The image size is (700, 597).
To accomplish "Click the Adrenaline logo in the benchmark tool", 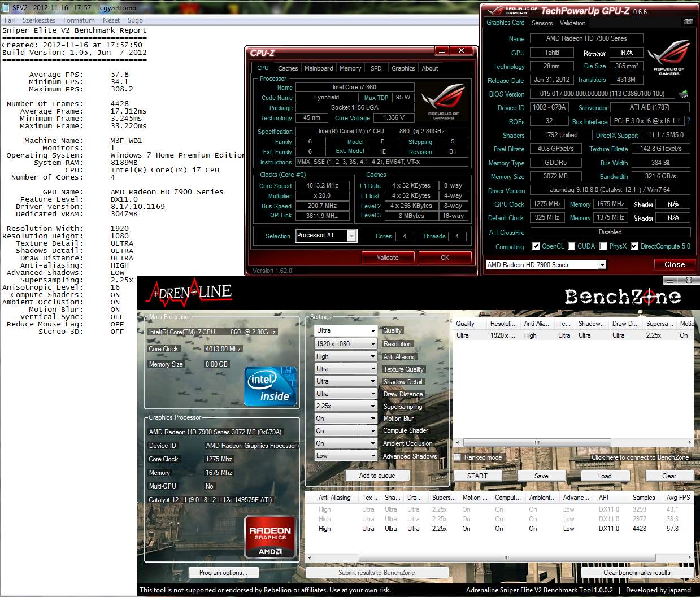I will [189, 292].
